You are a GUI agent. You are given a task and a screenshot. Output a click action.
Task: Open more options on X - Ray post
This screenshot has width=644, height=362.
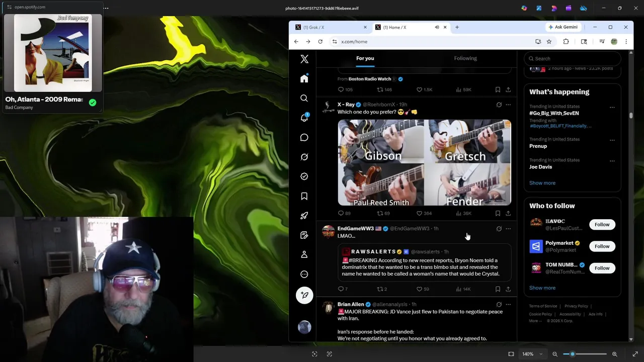(x=508, y=105)
